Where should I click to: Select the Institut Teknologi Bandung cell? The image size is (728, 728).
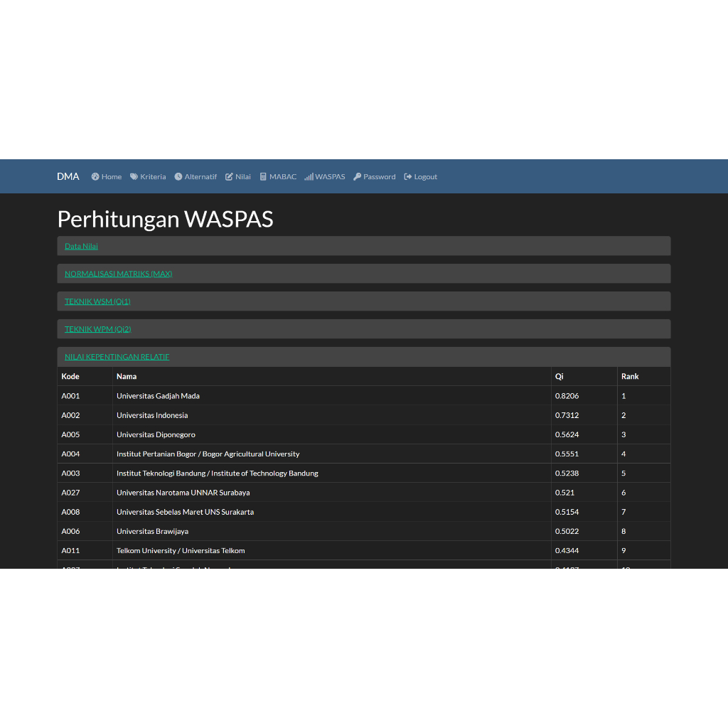[x=331, y=473]
